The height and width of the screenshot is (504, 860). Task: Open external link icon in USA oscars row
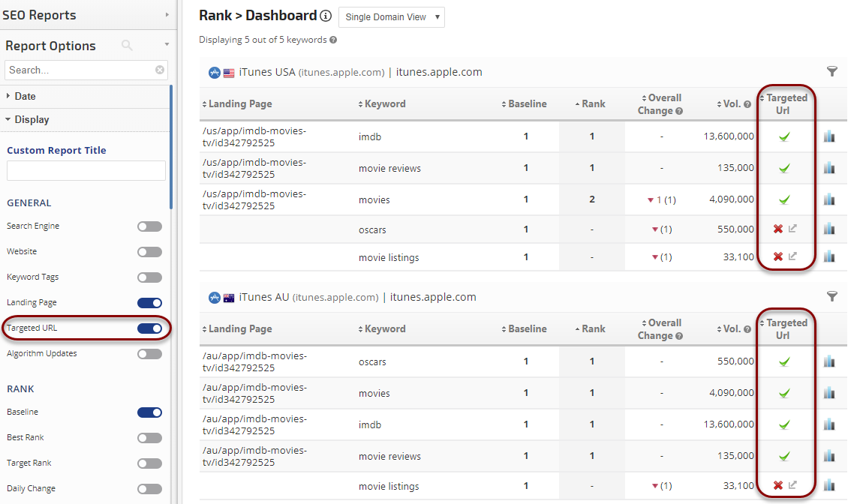[x=792, y=229]
